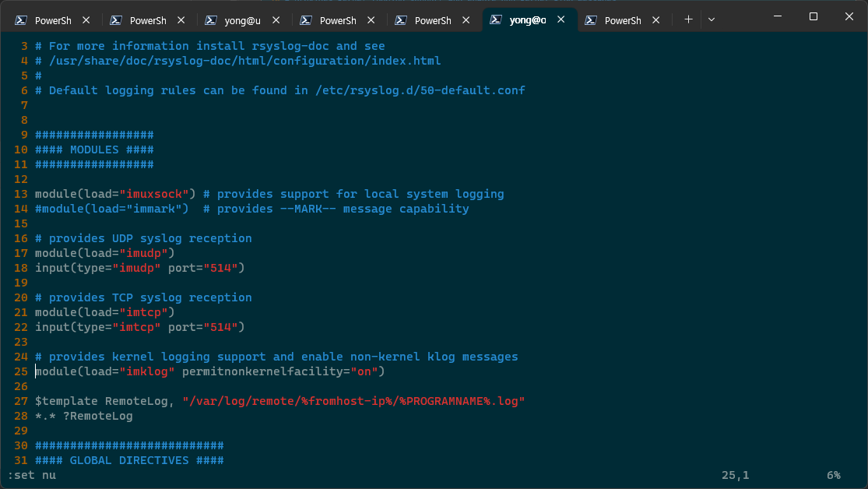
Task: Click "imklog" in line 25
Action: pos(147,371)
